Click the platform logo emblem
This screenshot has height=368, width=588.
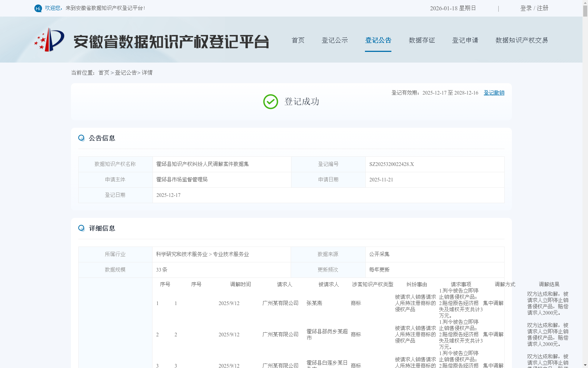coord(49,39)
